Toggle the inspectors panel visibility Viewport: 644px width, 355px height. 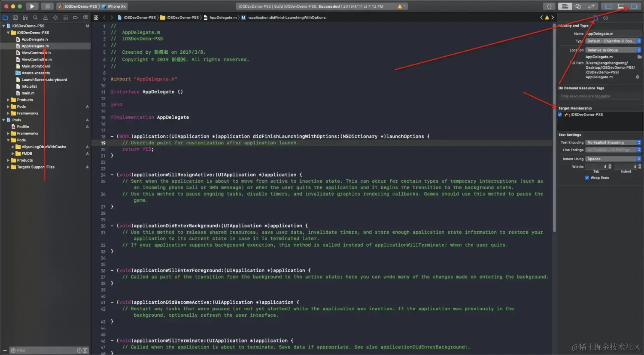[x=634, y=6]
